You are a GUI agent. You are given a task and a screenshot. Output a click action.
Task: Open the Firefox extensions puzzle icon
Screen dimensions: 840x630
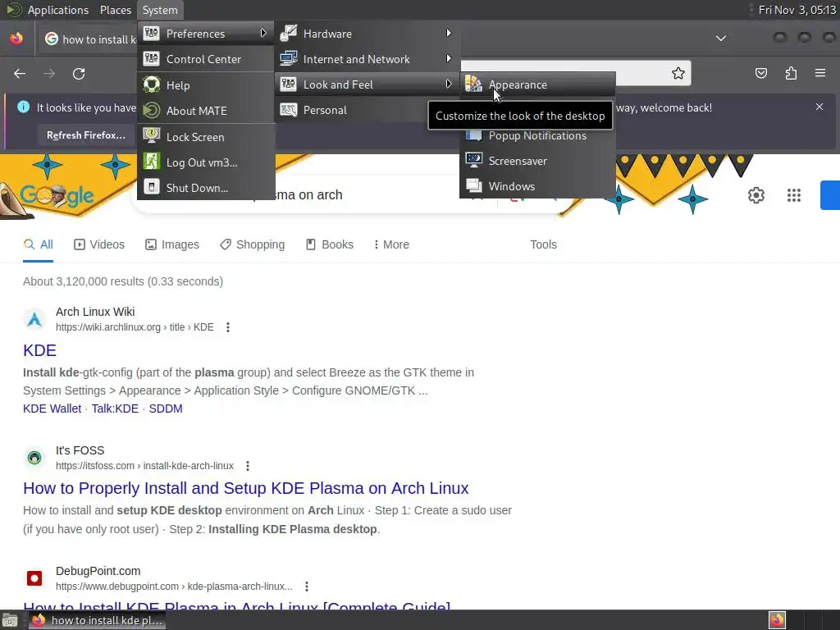coord(791,73)
